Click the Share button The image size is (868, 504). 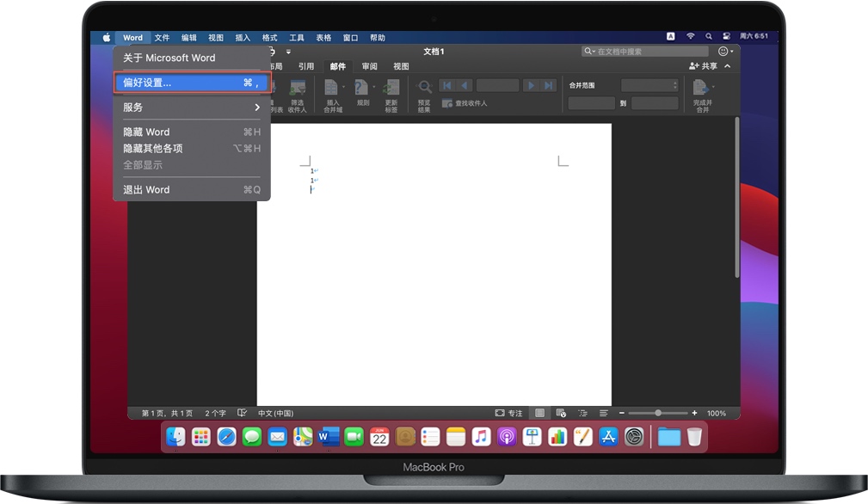[703, 66]
